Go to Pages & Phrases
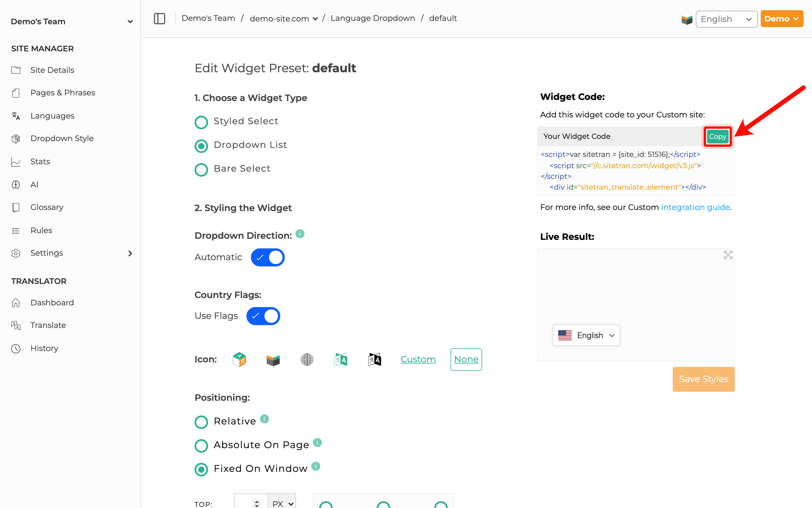Image resolution: width=812 pixels, height=508 pixels. [63, 93]
